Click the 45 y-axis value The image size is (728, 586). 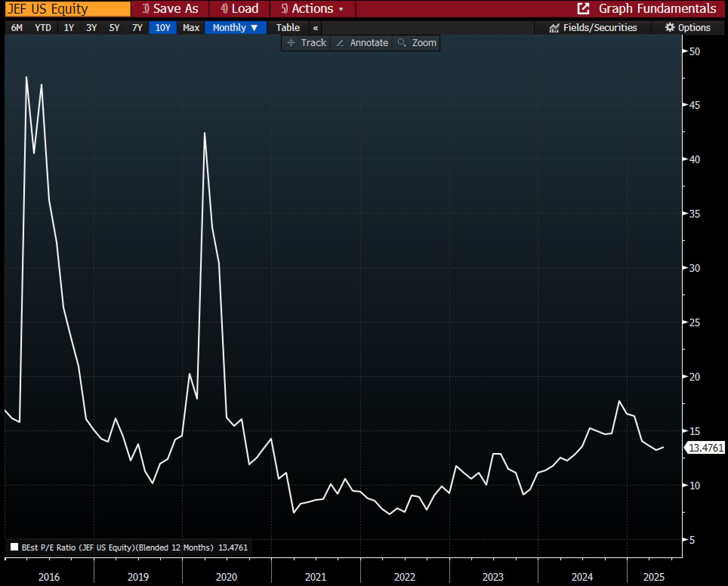coord(695,105)
